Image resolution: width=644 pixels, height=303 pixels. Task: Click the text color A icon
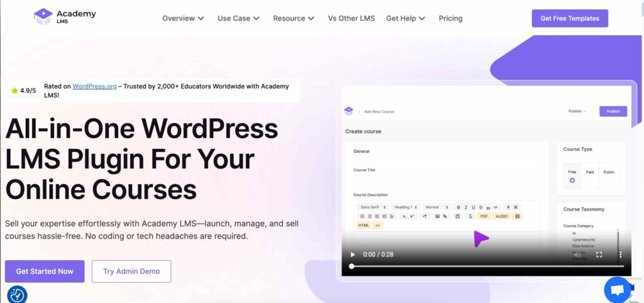point(508,207)
